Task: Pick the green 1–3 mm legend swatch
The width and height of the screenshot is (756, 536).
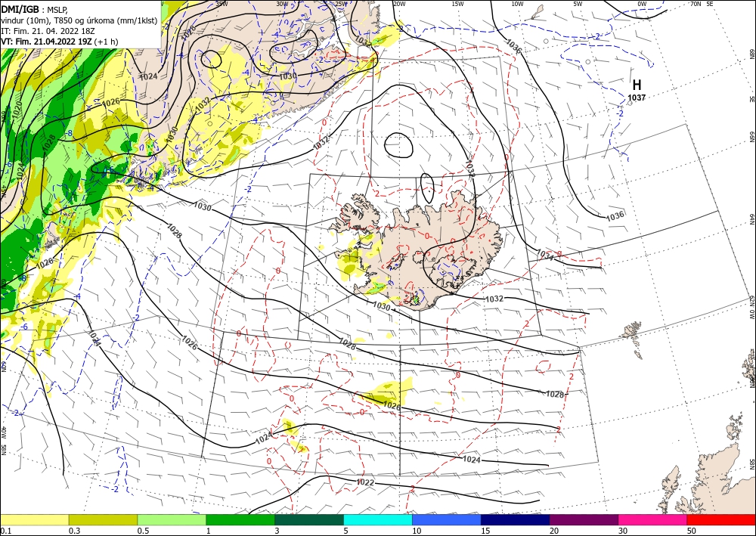Action: [240, 519]
